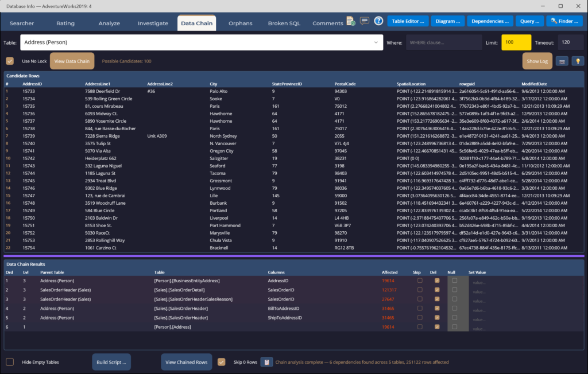Click the Show Log button
Image resolution: width=588 pixels, height=374 pixels.
pos(537,61)
